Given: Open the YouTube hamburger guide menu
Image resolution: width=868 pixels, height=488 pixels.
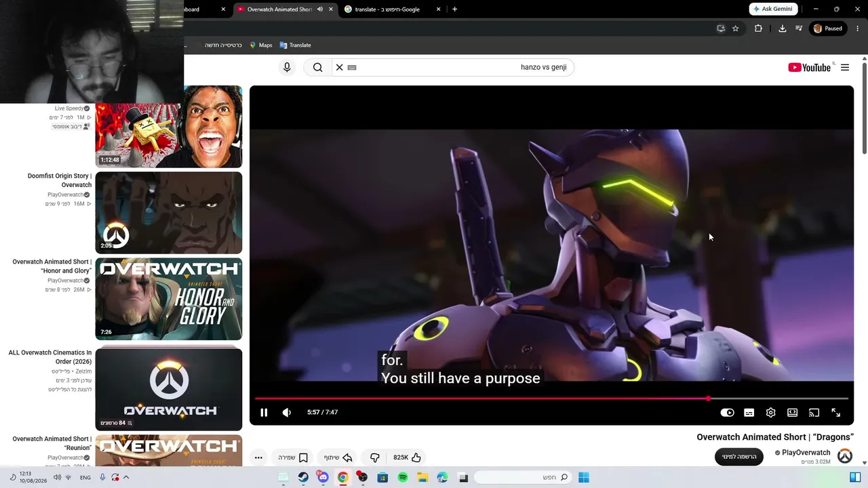Looking at the screenshot, I should (x=845, y=67).
